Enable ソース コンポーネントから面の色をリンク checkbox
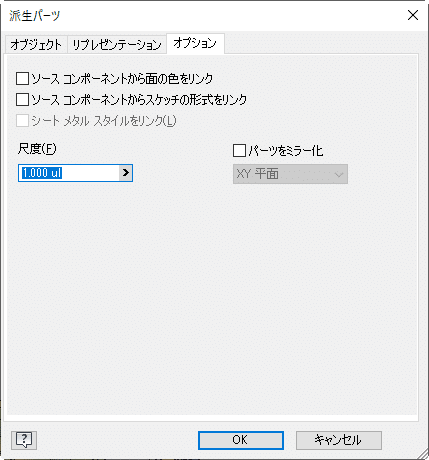The height and width of the screenshot is (460, 429). pyautogui.click(x=23, y=79)
